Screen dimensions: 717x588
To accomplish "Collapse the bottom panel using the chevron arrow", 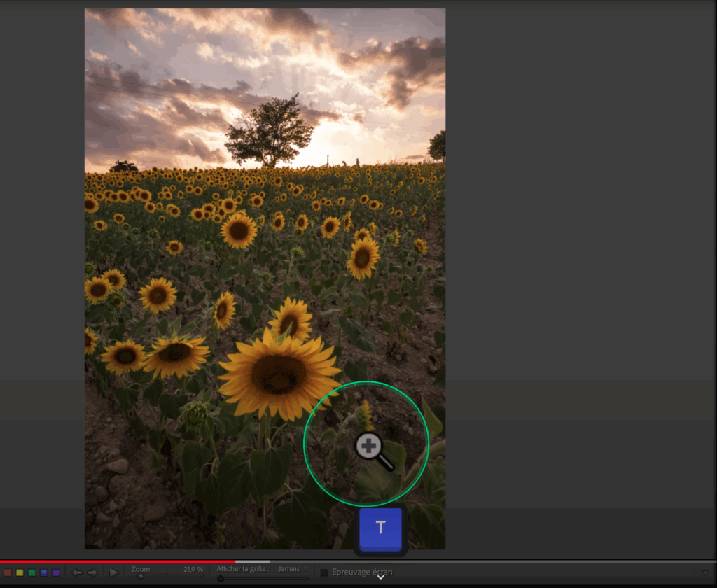I will click(380, 577).
